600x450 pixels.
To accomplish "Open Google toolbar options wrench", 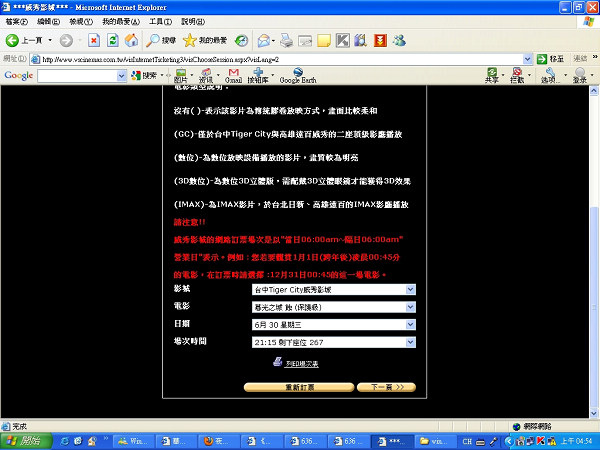I will point(550,76).
